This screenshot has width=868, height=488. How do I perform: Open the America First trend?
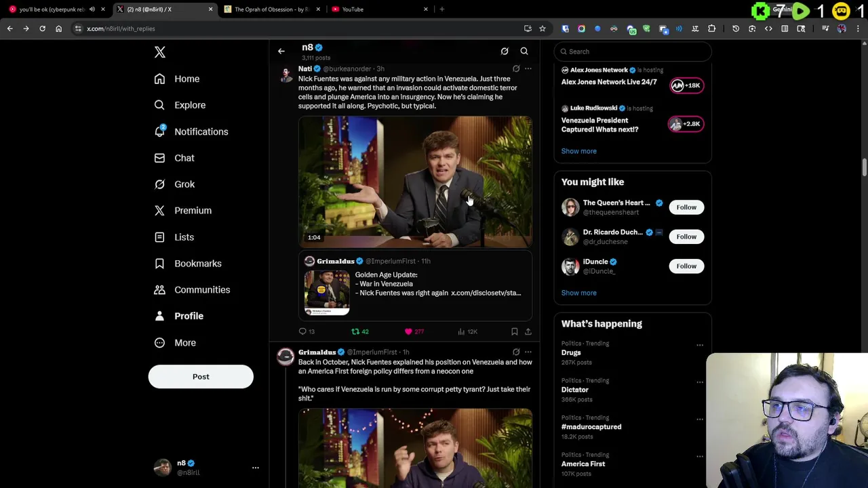coord(583,464)
